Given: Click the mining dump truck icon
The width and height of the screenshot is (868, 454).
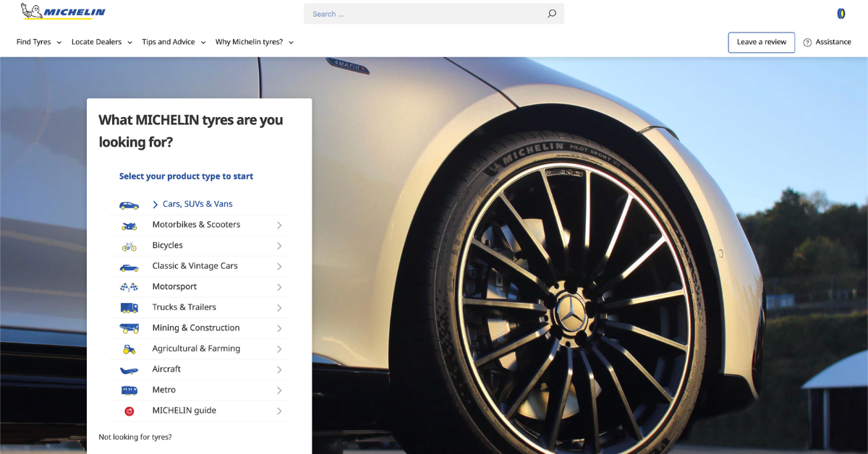Looking at the screenshot, I should (129, 328).
